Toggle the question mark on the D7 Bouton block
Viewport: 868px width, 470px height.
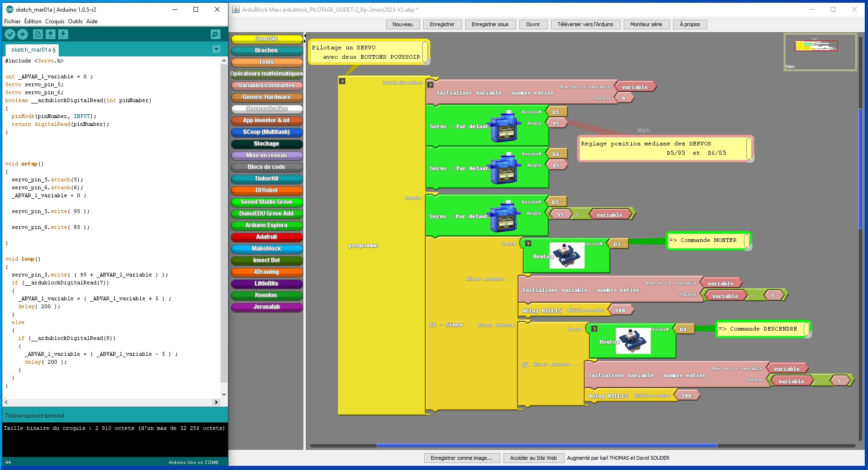(528, 243)
